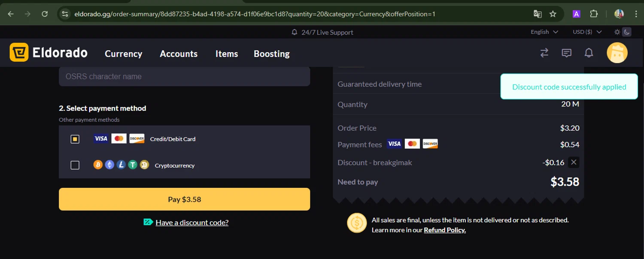
Task: Open the Chrome three-dot menu
Action: [x=636, y=14]
